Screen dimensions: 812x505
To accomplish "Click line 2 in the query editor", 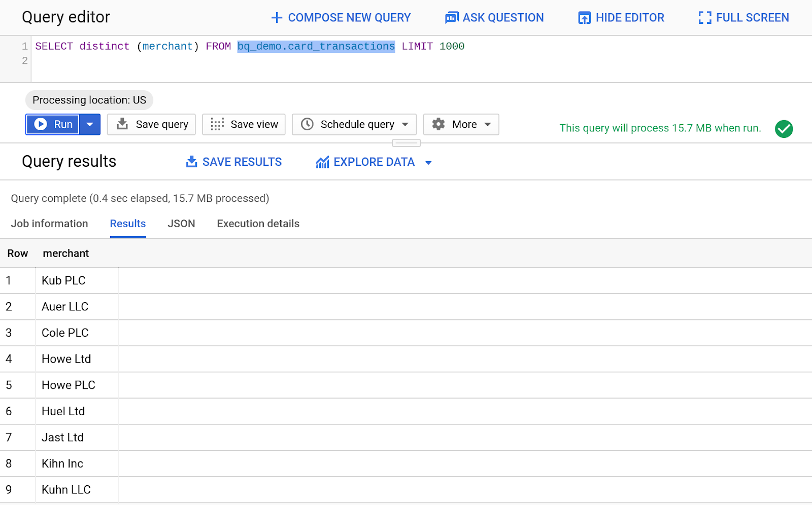I will point(203,61).
